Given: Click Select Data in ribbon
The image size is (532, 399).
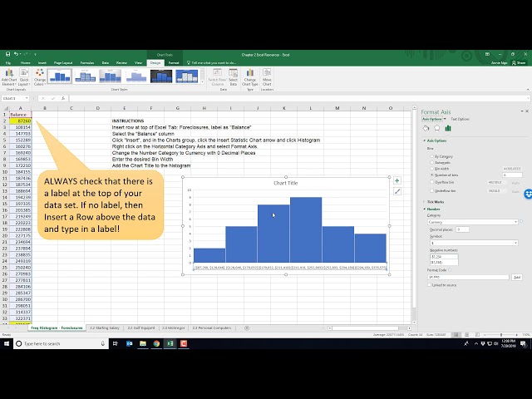Looking at the screenshot, I should [x=233, y=77].
